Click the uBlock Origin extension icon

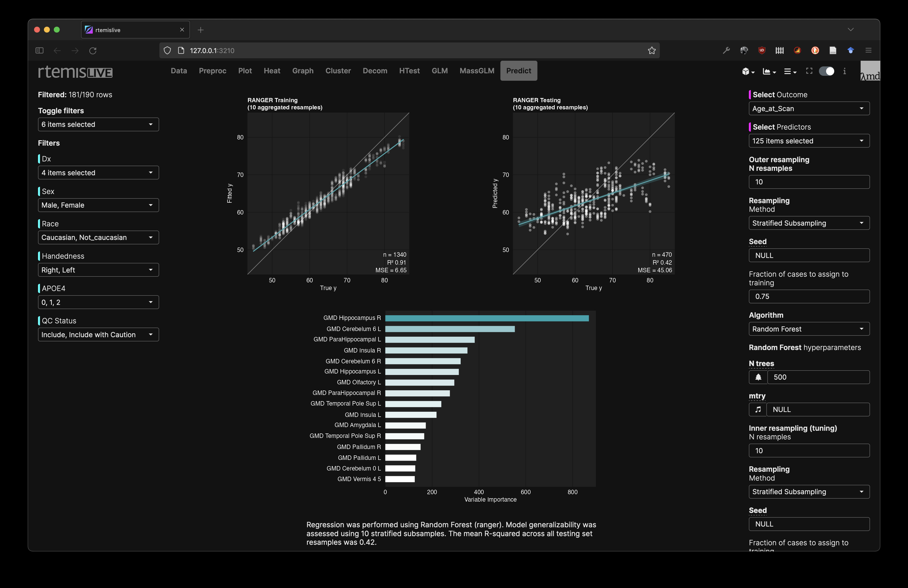tap(761, 50)
